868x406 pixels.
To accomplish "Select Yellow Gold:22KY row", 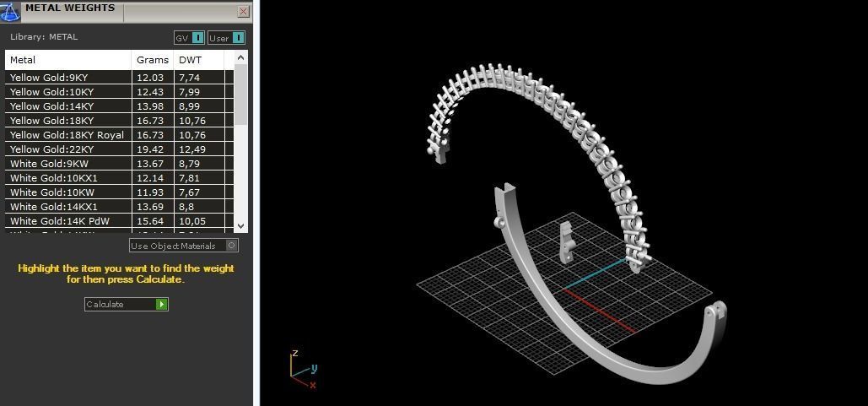I will 120,149.
